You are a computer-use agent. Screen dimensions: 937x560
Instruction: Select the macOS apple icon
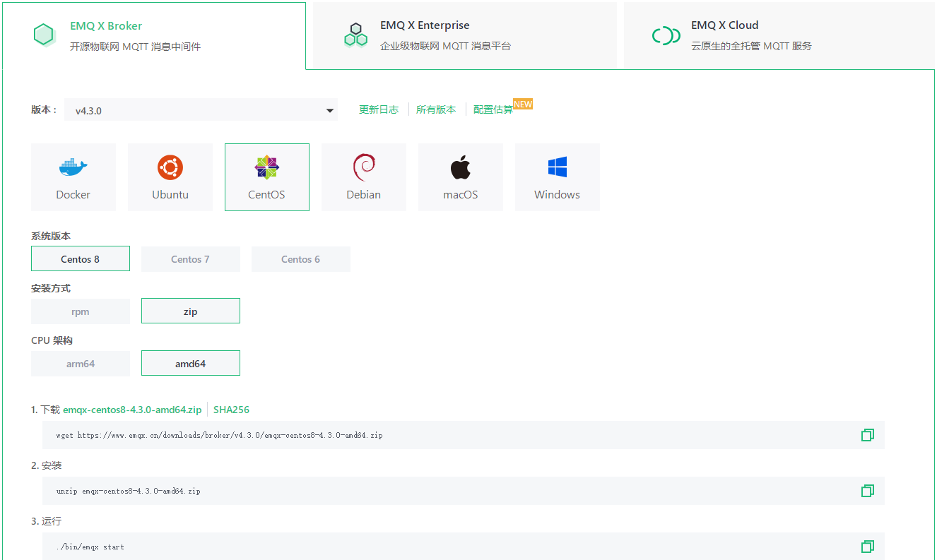(460, 167)
